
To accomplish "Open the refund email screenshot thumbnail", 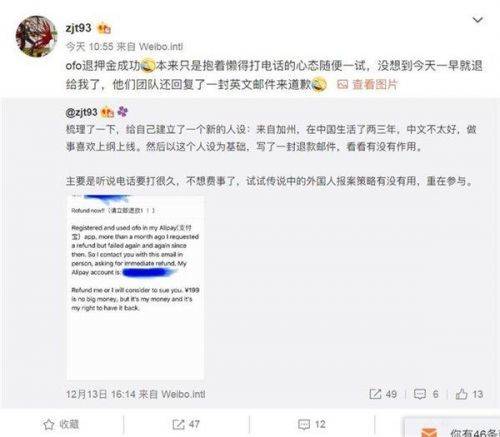I will pos(135,287).
